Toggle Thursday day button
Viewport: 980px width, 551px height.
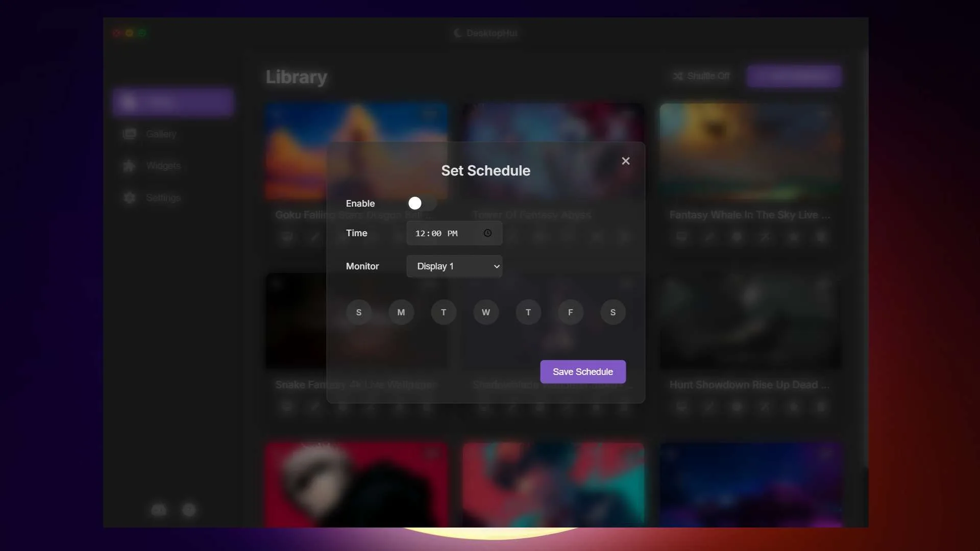528,312
